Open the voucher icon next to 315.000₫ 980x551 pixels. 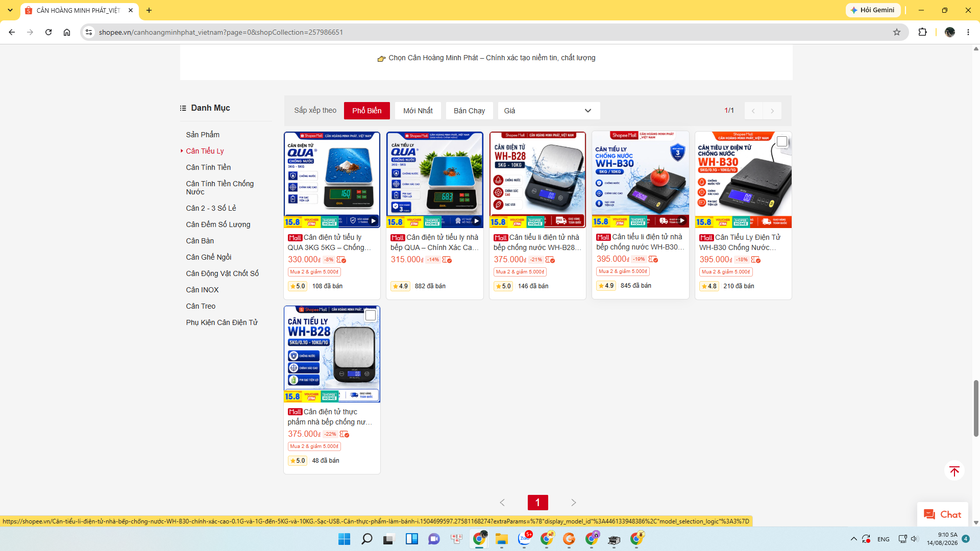pyautogui.click(x=447, y=260)
